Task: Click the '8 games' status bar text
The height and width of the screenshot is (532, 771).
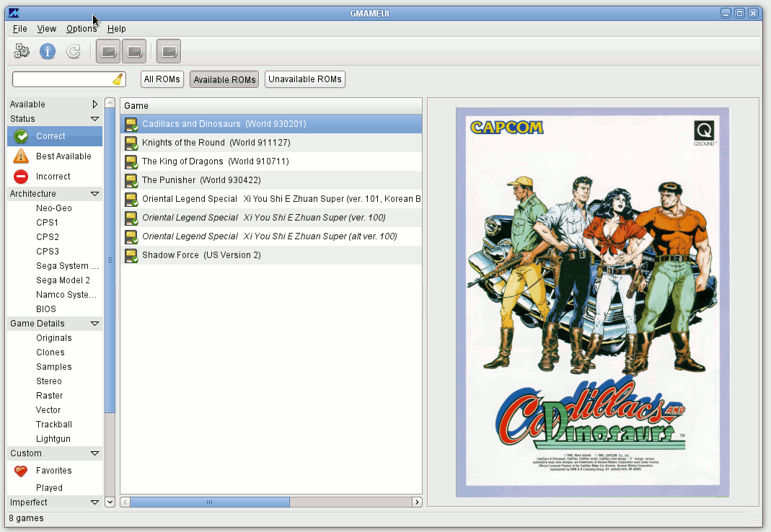Action: tap(26, 518)
